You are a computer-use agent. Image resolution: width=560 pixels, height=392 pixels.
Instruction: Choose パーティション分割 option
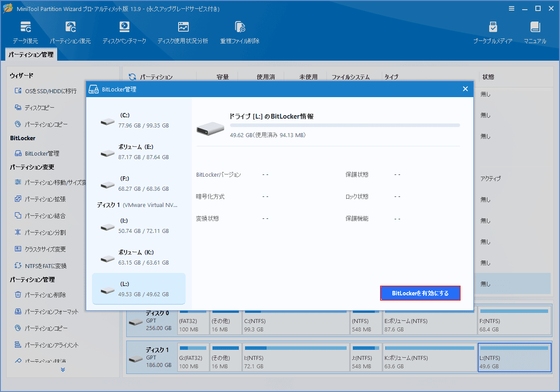coord(40,232)
